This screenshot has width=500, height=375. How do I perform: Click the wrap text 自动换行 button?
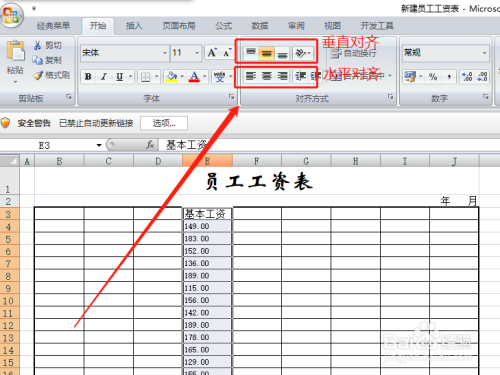(x=354, y=53)
